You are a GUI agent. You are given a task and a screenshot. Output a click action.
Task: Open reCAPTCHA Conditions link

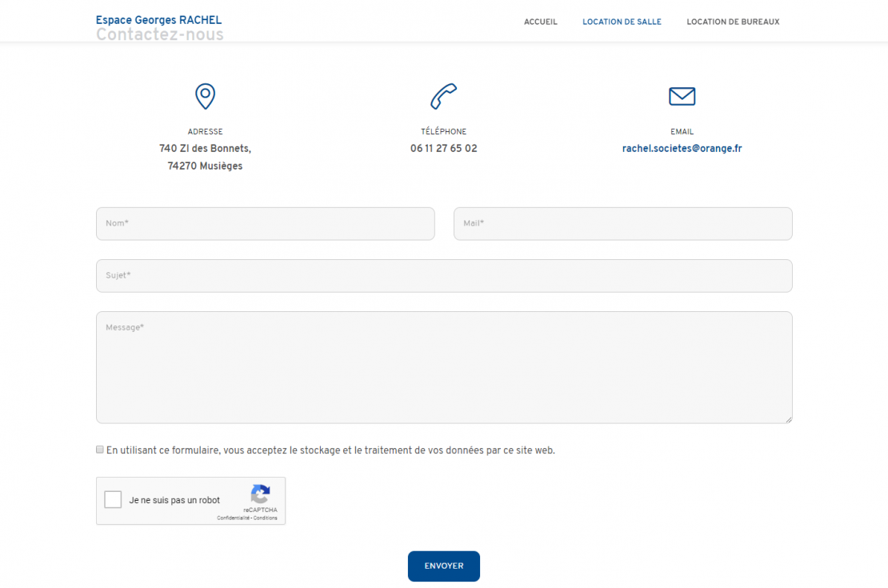coord(265,518)
